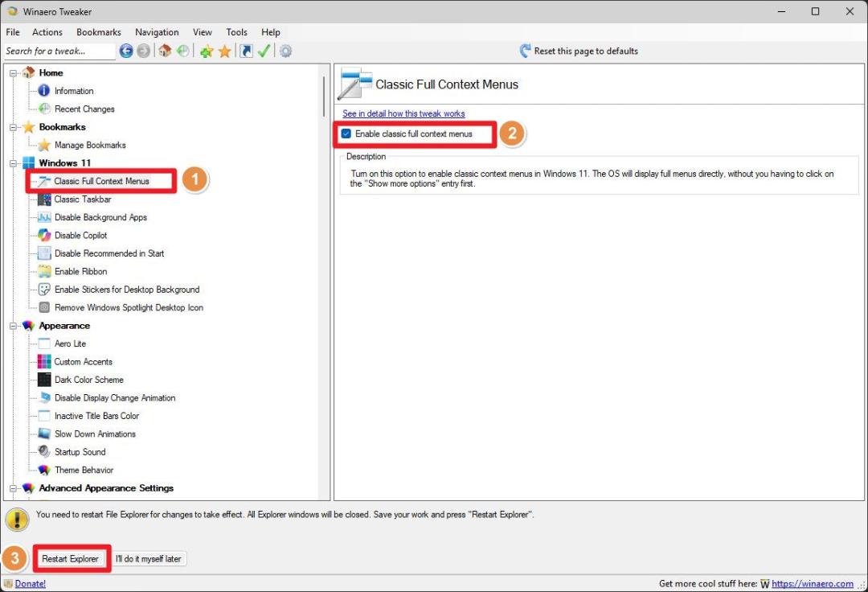The height and width of the screenshot is (592, 868).
Task: Click the Manage Bookmarks star icon
Action: [43, 145]
